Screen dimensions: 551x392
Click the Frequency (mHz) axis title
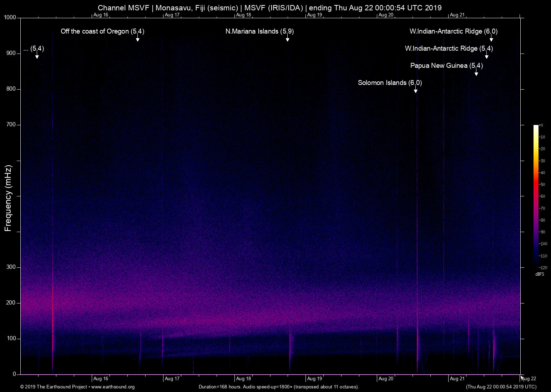8,198
